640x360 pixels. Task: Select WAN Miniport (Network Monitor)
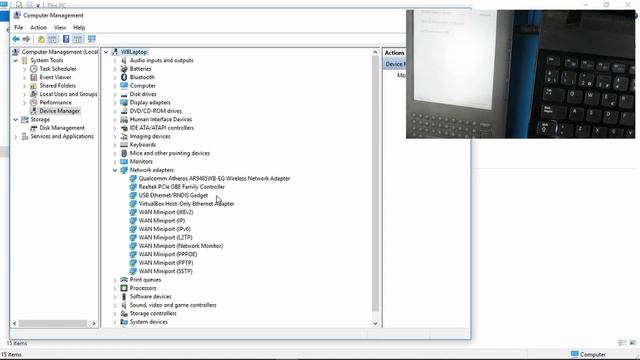click(x=181, y=246)
